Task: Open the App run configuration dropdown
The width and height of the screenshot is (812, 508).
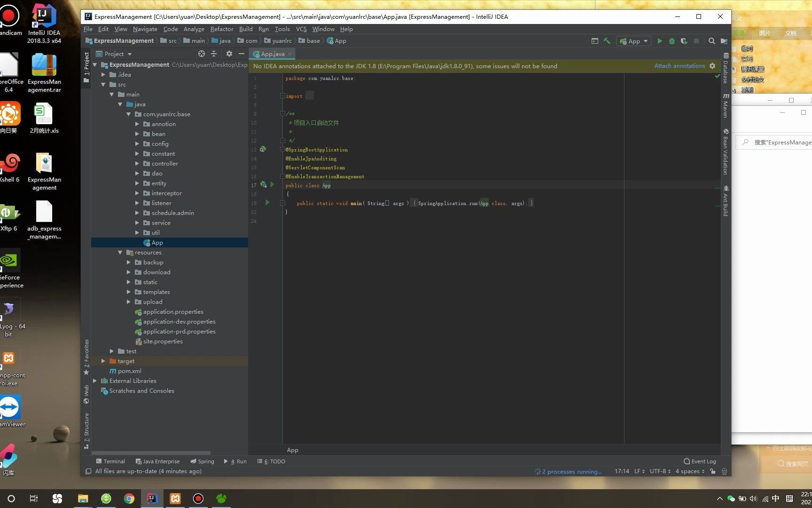Action: coord(634,41)
